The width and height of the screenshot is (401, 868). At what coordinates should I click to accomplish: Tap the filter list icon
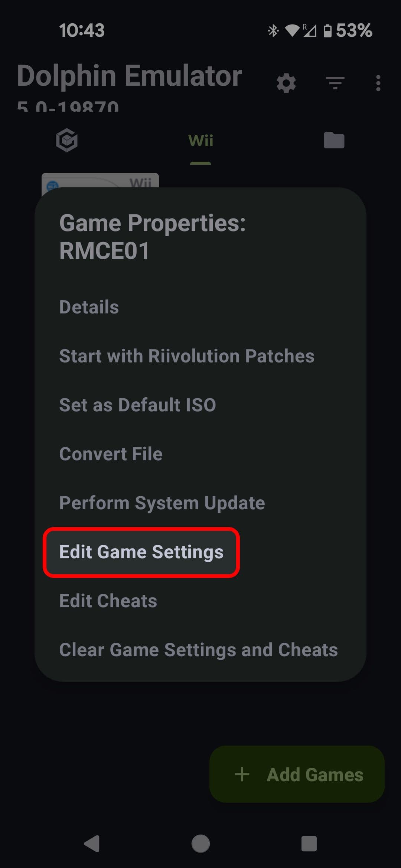pos(335,83)
